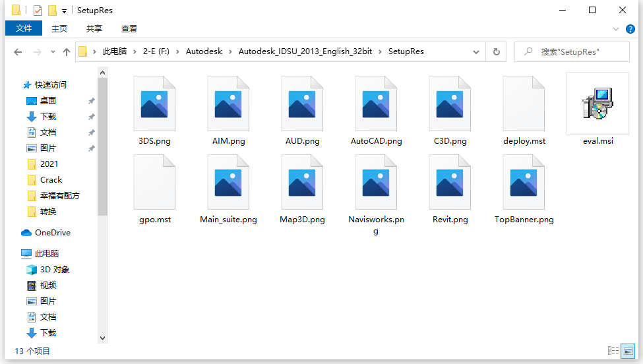Open the 查看 ribbon tab
The height and width of the screenshot is (364, 643).
(x=129, y=29)
